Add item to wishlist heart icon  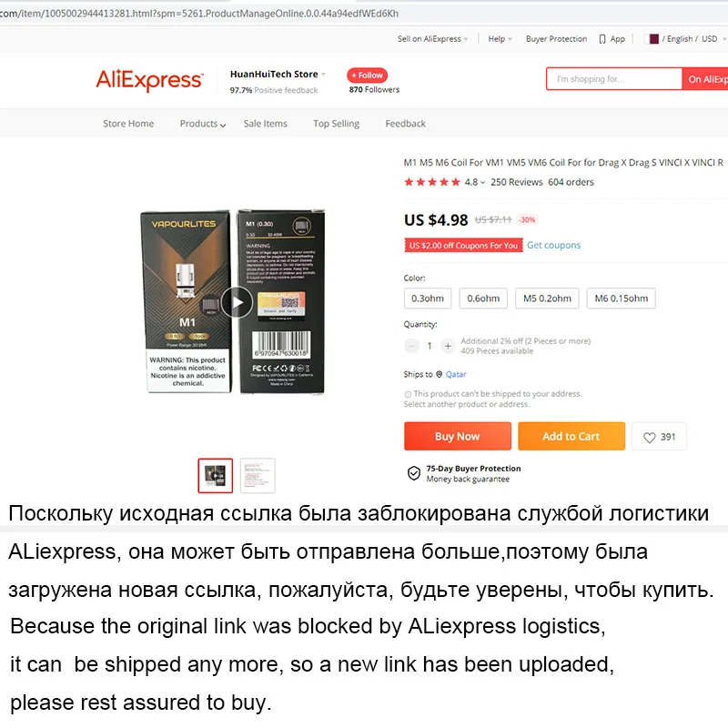649,437
